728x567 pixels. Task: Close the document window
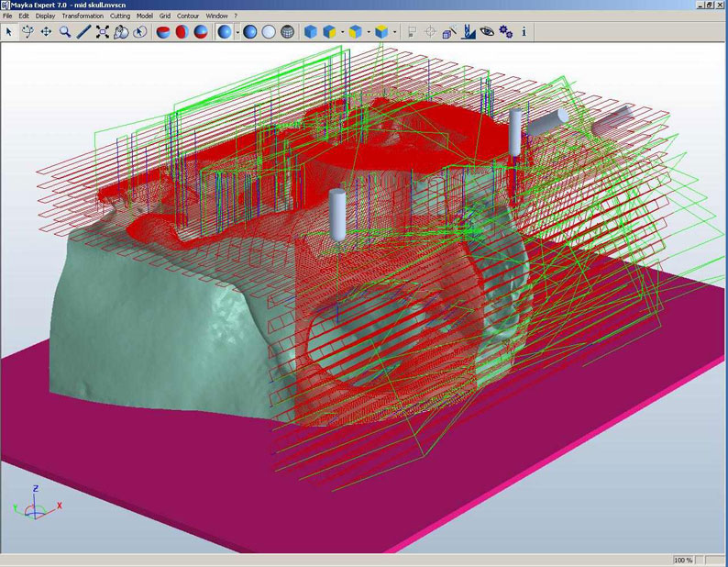coord(719,5)
